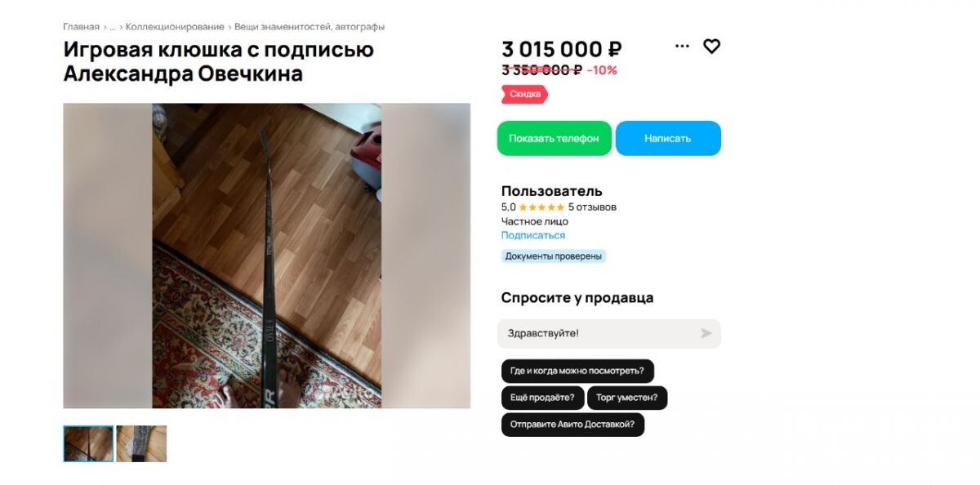
Task: Go to "Коллекционирование" category
Action: click(x=175, y=27)
